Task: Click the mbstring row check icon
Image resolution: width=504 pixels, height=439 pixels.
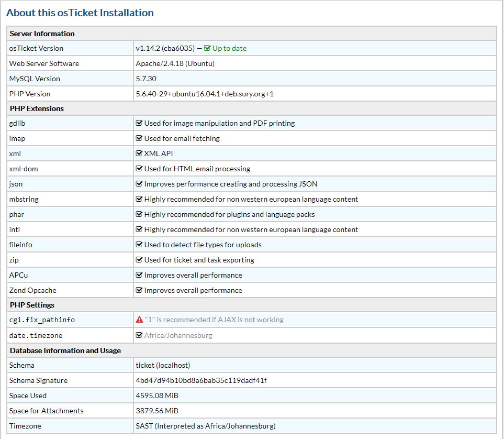Action: (139, 199)
